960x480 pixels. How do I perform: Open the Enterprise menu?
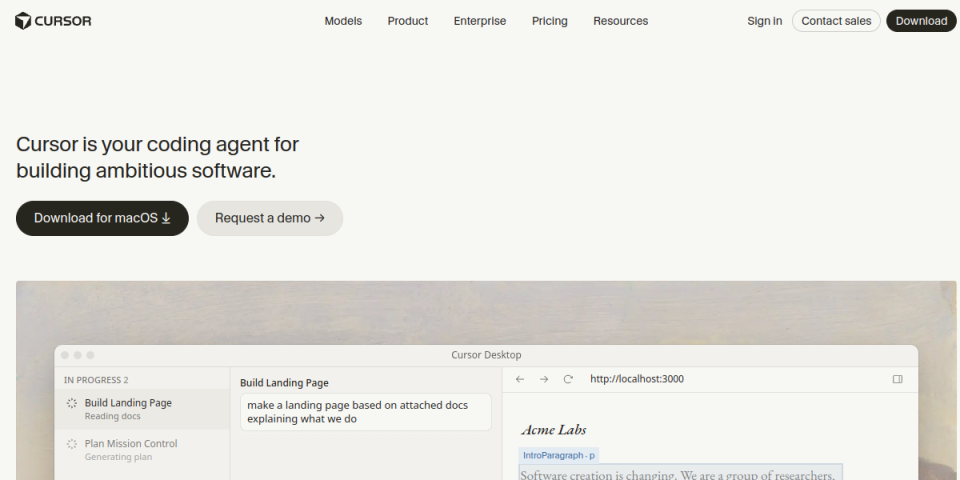(x=479, y=21)
